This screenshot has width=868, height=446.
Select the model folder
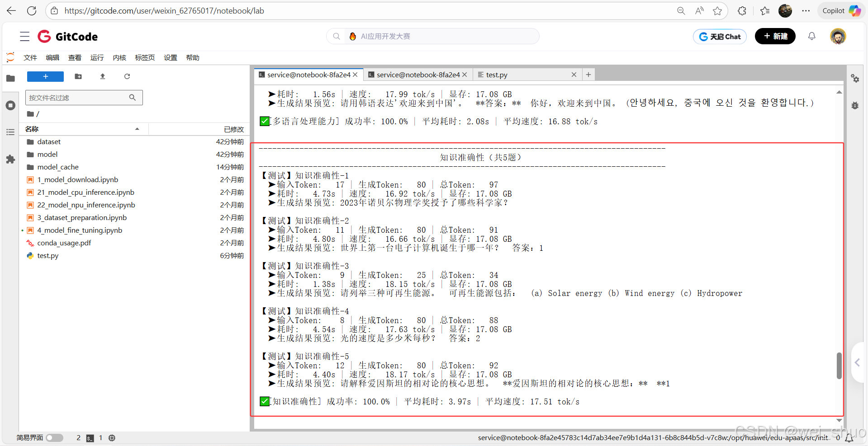coord(134,155)
